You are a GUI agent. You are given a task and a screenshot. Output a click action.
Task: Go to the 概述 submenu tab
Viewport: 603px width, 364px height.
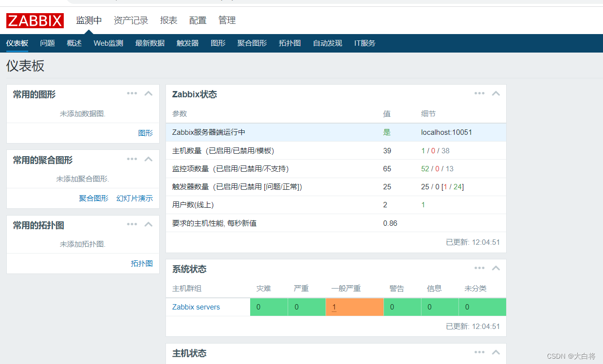pos(74,43)
